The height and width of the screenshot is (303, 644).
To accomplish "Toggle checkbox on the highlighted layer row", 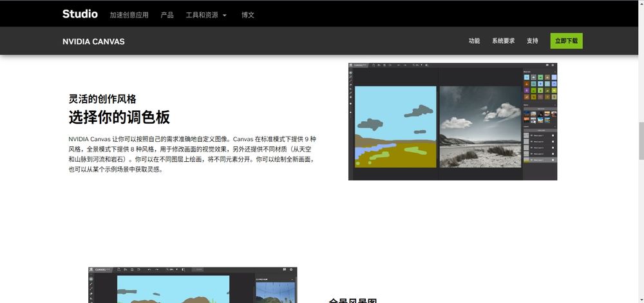I will coord(553,160).
